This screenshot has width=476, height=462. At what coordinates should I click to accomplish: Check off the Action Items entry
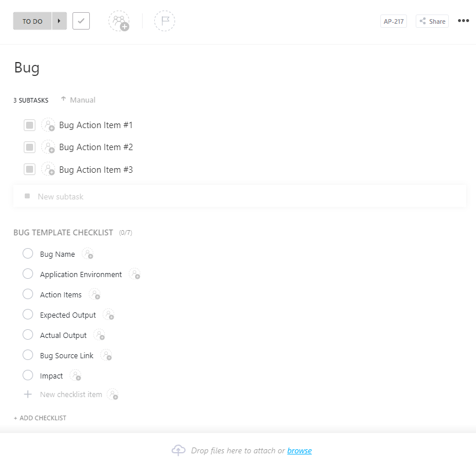click(28, 294)
